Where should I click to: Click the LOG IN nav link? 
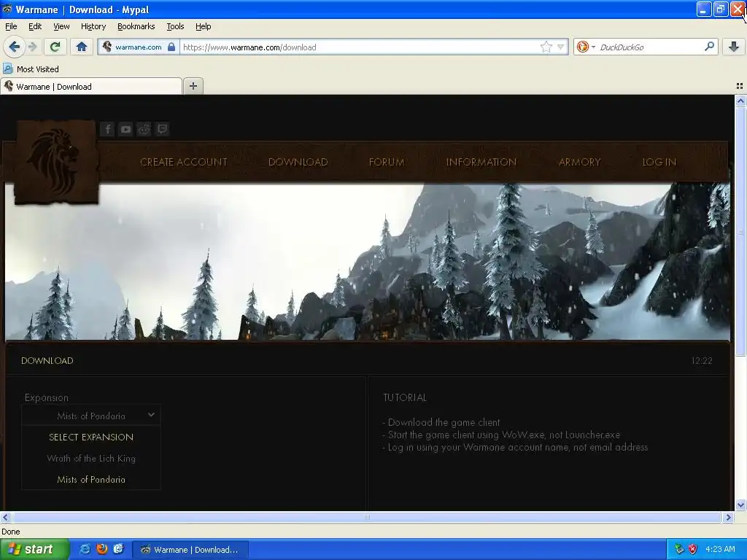pos(659,162)
